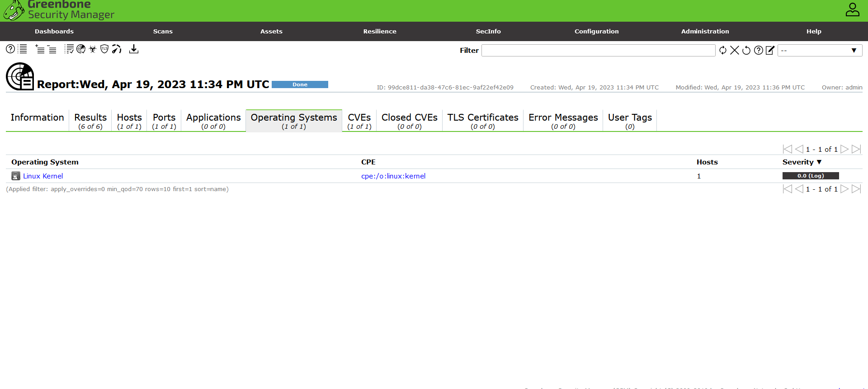Click the report ID text

tap(445, 88)
